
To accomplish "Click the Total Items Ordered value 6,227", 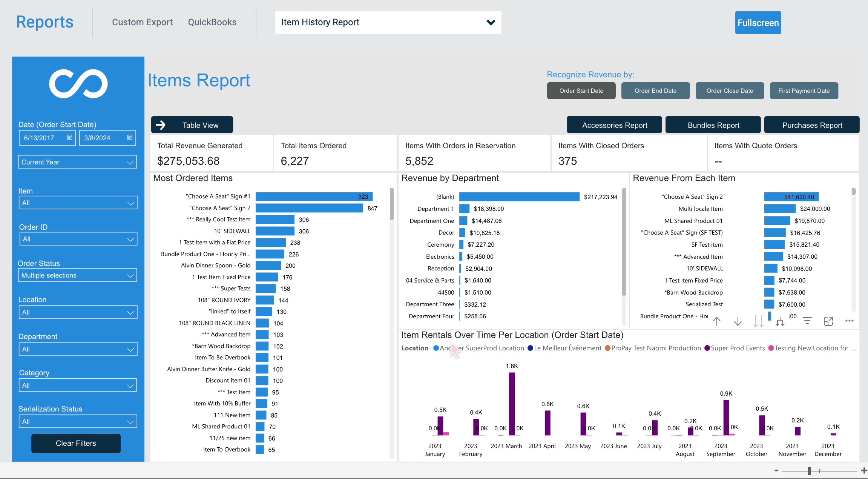I will coord(295,161).
